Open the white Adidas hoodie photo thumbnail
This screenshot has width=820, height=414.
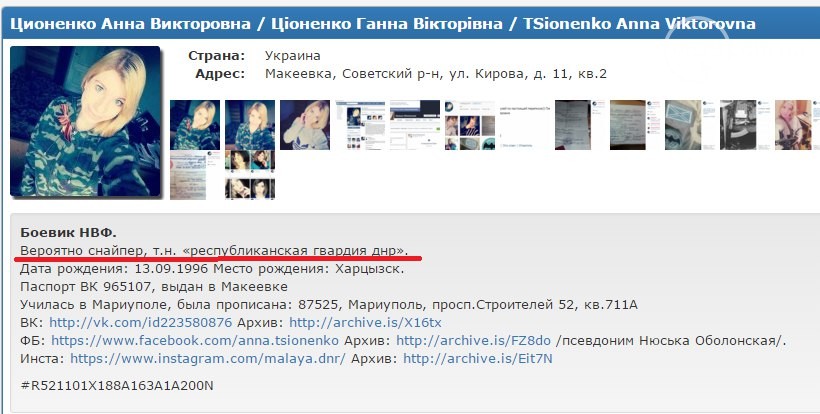(305, 125)
